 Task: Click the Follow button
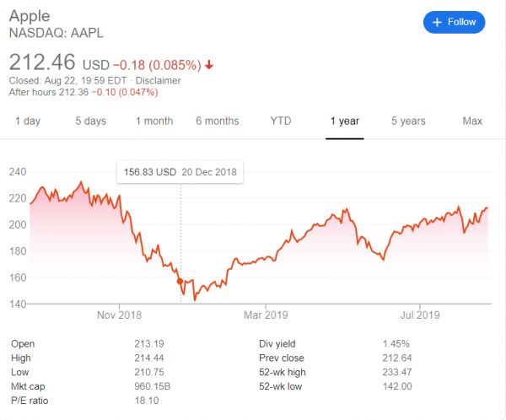coord(454,22)
